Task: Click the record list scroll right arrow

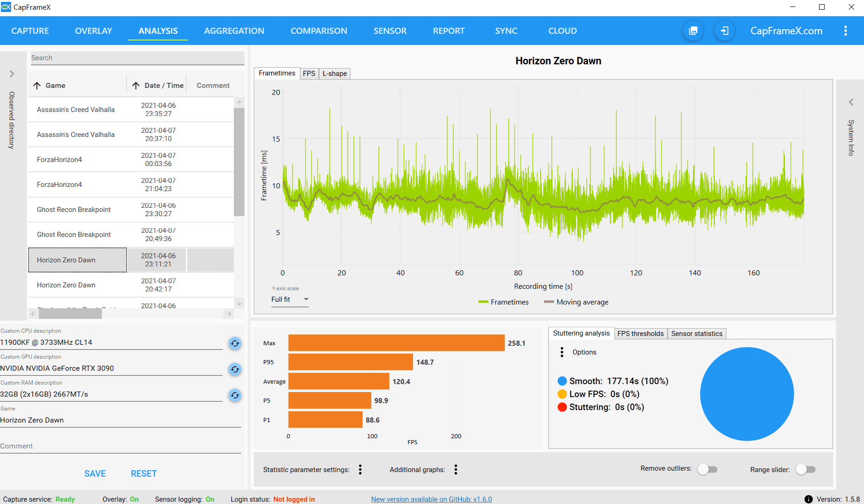Action: coord(229,314)
